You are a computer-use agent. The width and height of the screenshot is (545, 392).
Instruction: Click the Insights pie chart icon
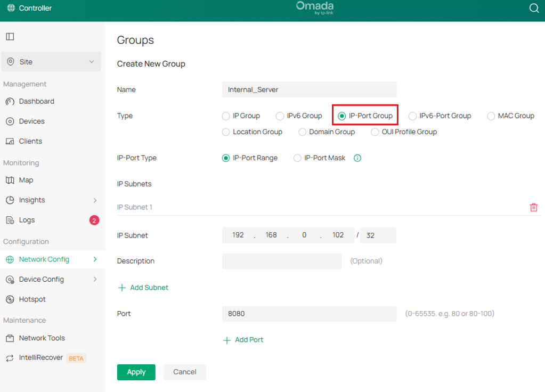(x=10, y=200)
